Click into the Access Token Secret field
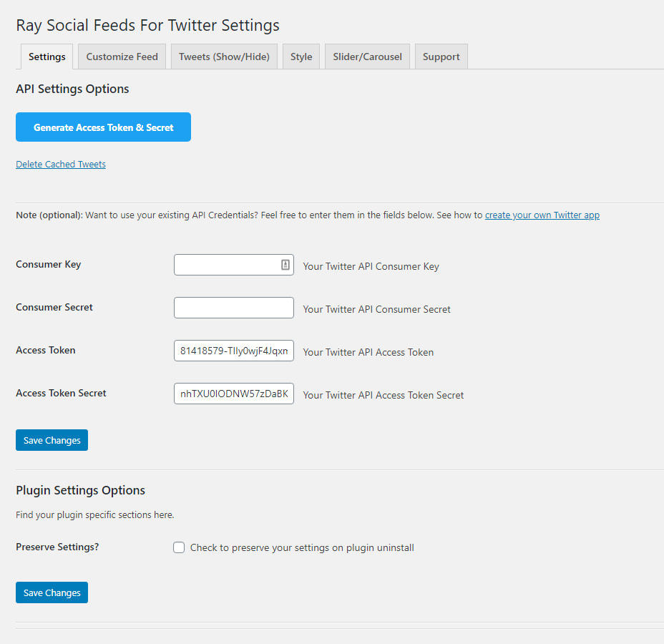Screen dimensions: 664x644 pos(234,394)
